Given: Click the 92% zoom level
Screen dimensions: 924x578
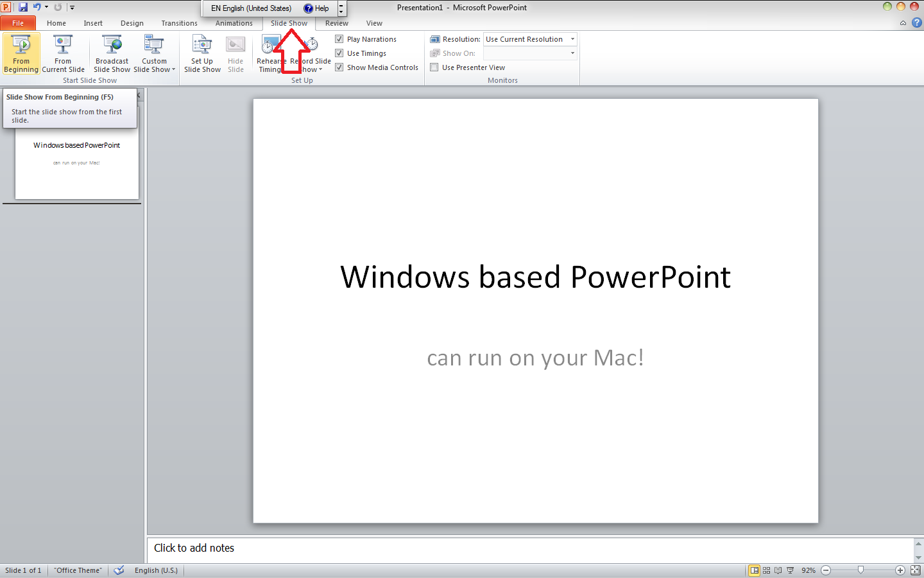Looking at the screenshot, I should [809, 570].
